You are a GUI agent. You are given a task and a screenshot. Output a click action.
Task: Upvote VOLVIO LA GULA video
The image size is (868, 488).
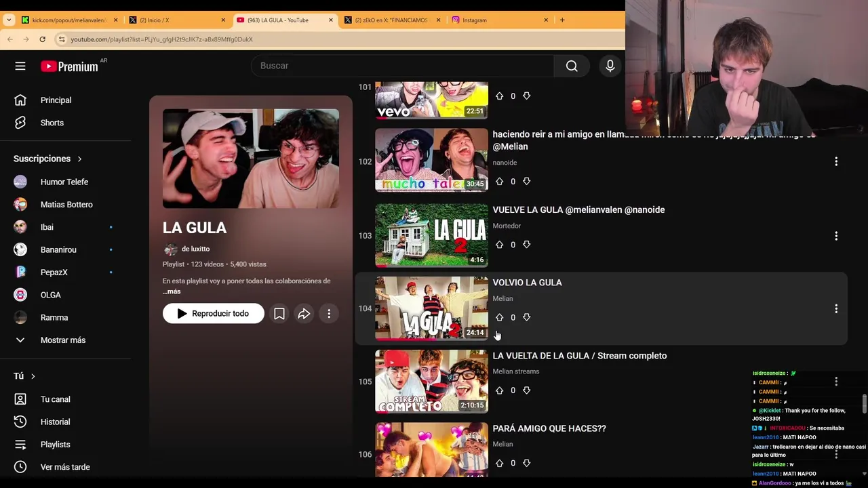[500, 317]
